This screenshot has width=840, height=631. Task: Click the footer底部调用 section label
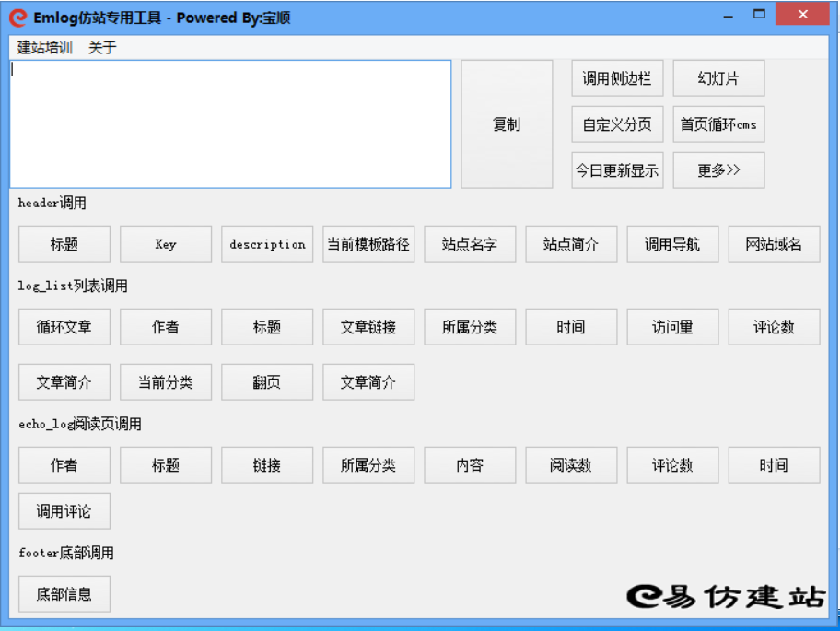click(x=66, y=553)
